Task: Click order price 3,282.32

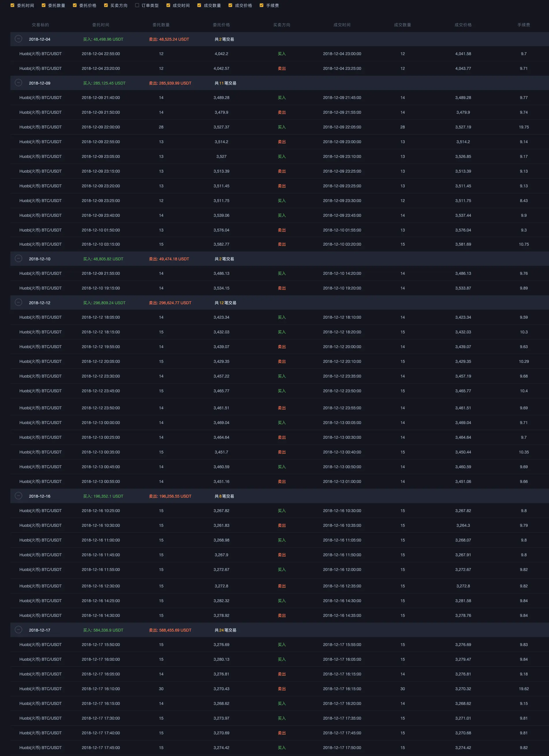Action: [221, 601]
